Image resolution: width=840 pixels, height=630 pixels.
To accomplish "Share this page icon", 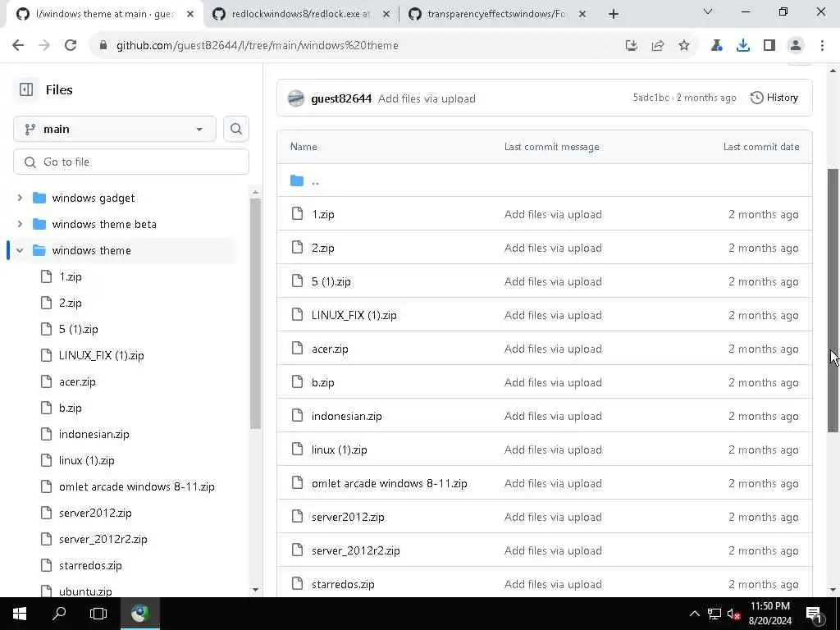I will [658, 46].
